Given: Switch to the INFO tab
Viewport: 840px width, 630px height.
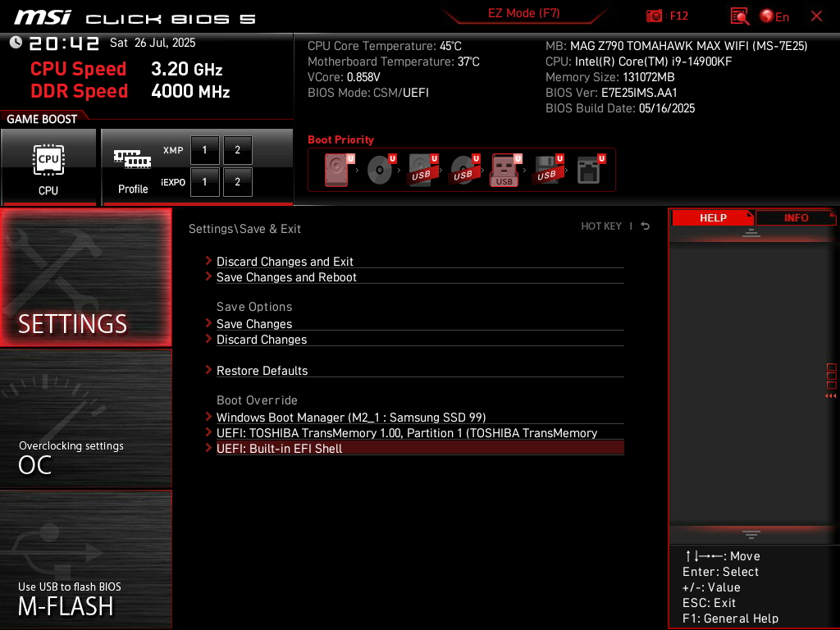Looking at the screenshot, I should click(x=796, y=218).
